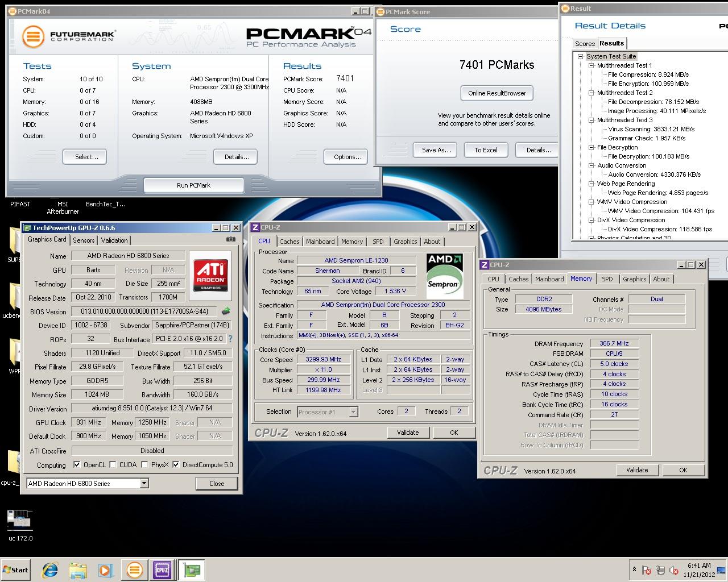The width and height of the screenshot is (728, 582).
Task: Click the Core Speed value 3299.93 MHz
Action: coord(324,359)
